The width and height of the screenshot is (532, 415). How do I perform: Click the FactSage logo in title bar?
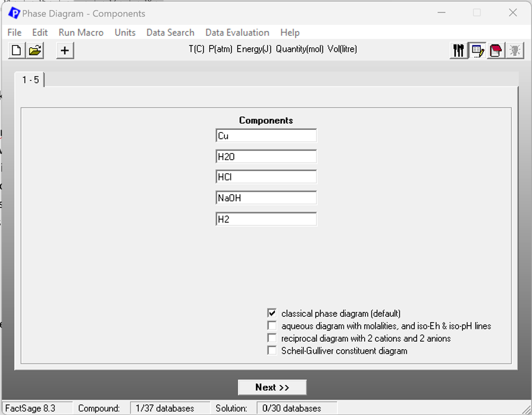(14, 13)
